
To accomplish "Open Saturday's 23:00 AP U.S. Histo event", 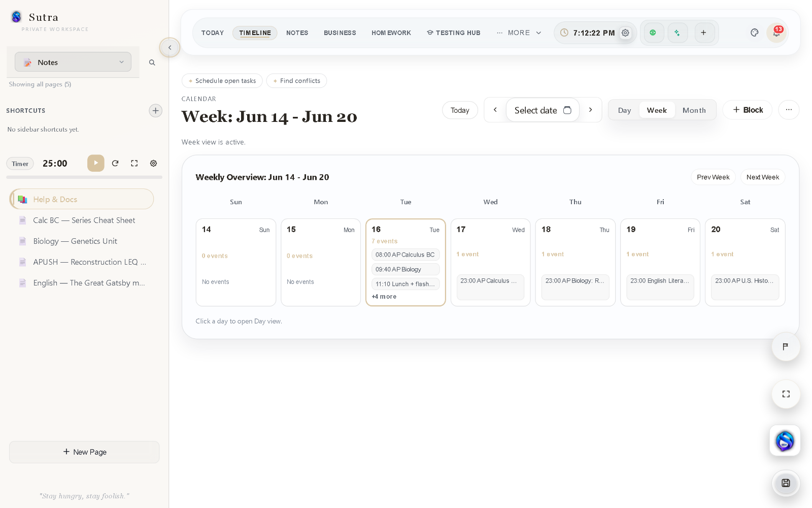I will tap(745, 287).
